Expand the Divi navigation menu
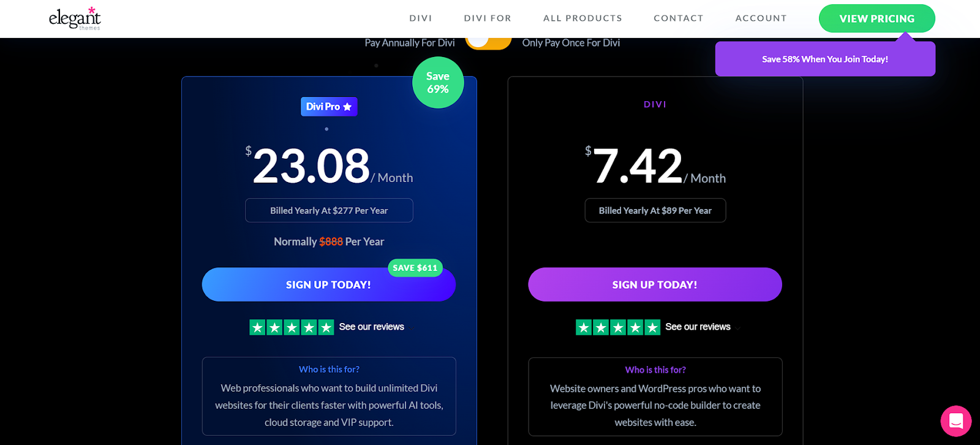Image resolution: width=980 pixels, height=445 pixels. click(x=421, y=18)
